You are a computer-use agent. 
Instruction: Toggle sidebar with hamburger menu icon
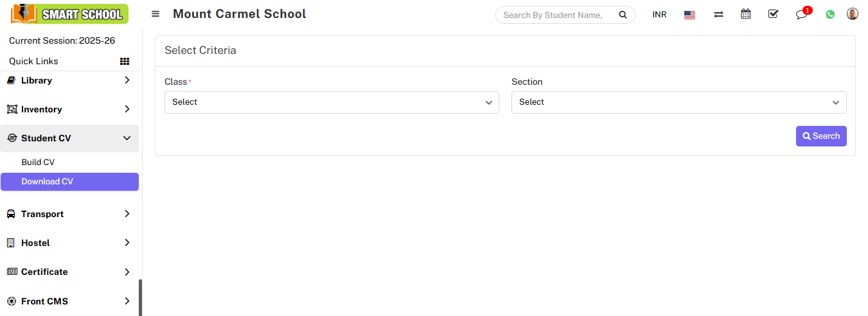coord(155,14)
